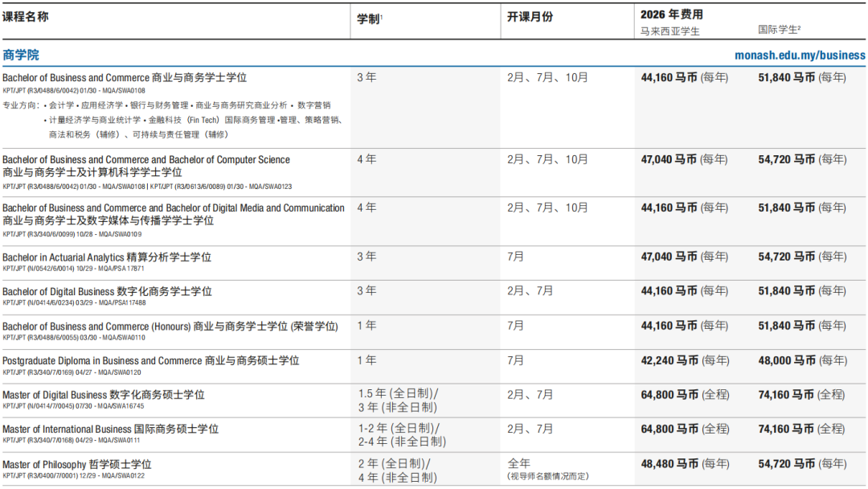Click 4 年 duration for Computer Science double degree
Screen dimensions: 868x489
point(366,159)
